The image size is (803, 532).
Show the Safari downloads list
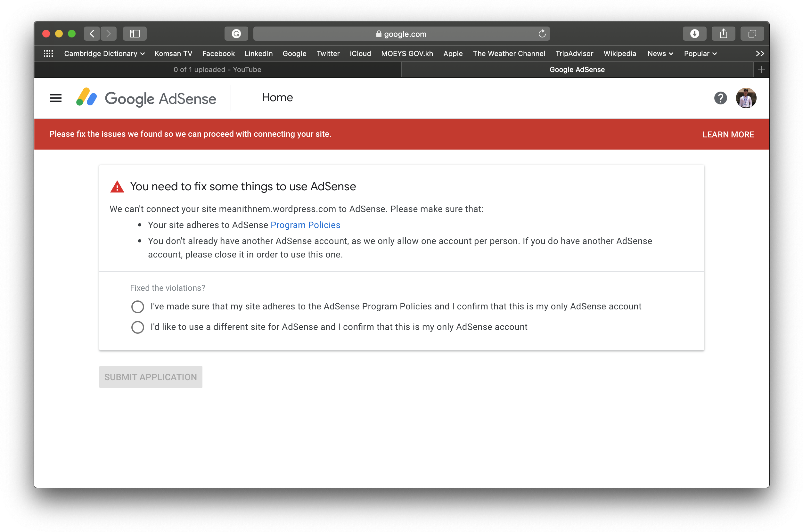tap(694, 34)
